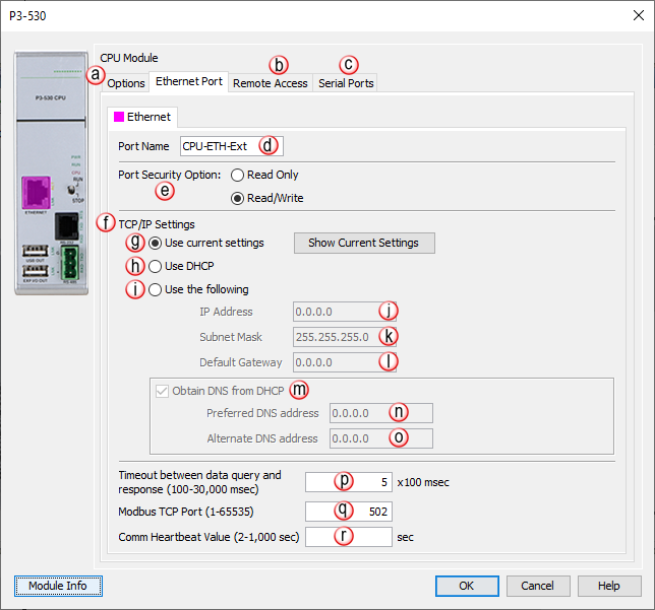This screenshot has width=655, height=610.
Task: Switch to the Options tab
Action: [127, 83]
